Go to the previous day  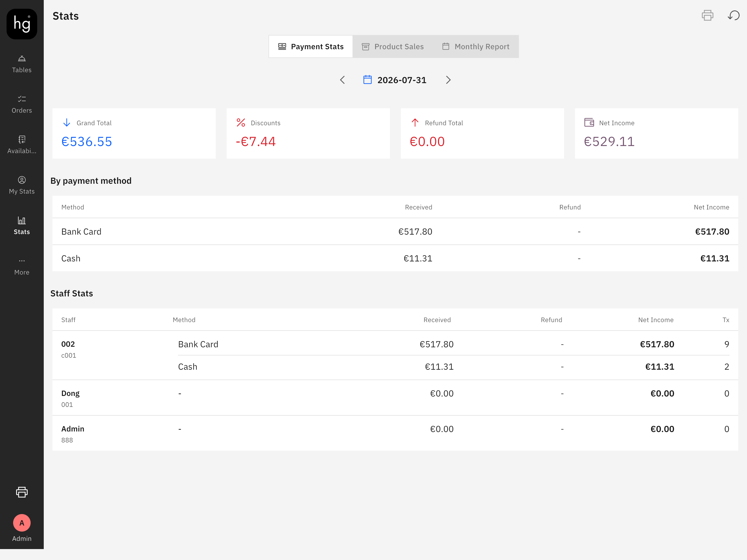click(x=342, y=80)
